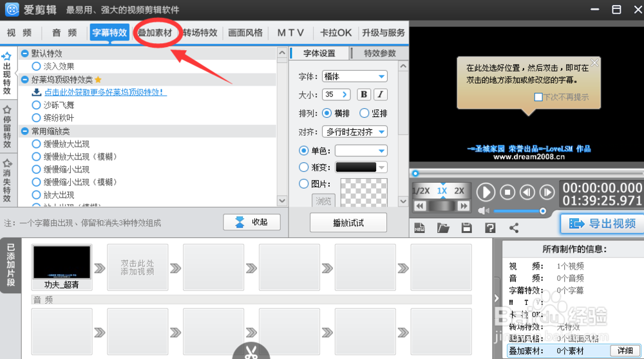
Task: Select 1/2X playback speed
Action: 421,191
